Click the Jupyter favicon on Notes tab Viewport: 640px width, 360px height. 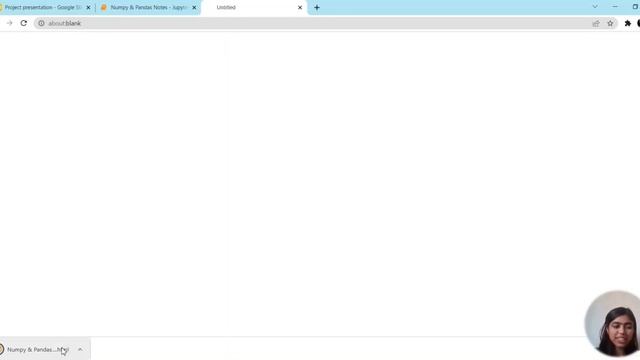click(x=104, y=7)
